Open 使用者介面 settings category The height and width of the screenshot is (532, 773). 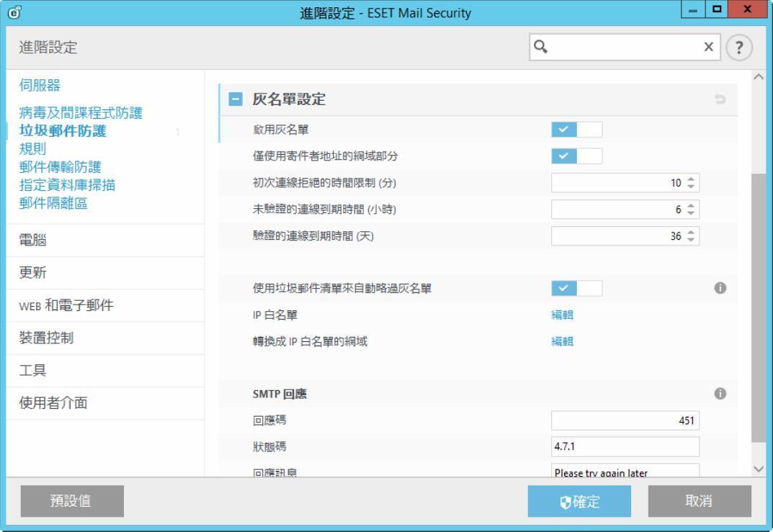[x=105, y=403]
